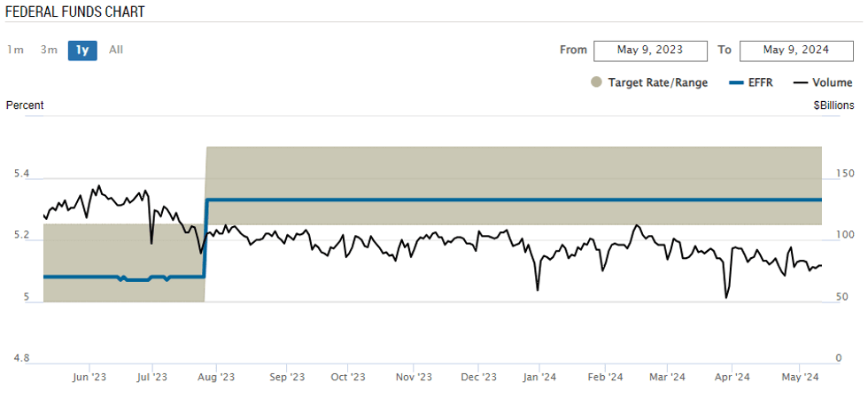Click the FEDERAL FUNDS CHART title

(75, 12)
